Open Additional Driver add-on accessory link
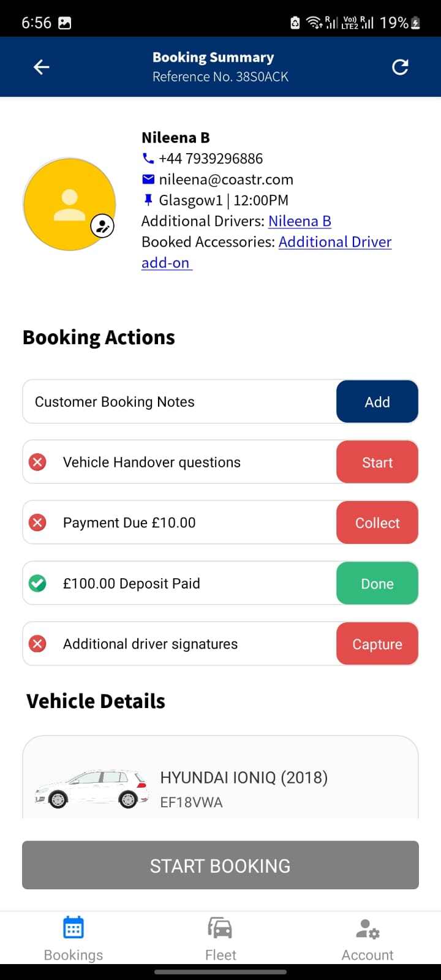This screenshot has height=980, width=441. click(334, 242)
